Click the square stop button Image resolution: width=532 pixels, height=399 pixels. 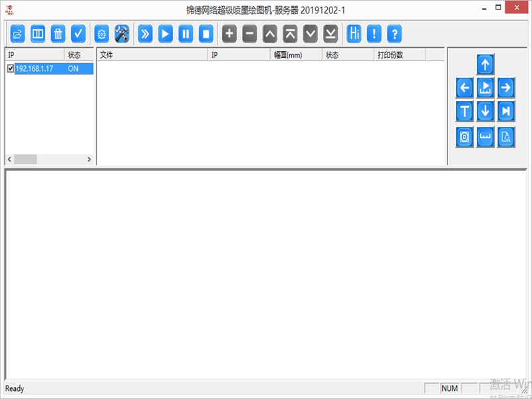pos(205,33)
